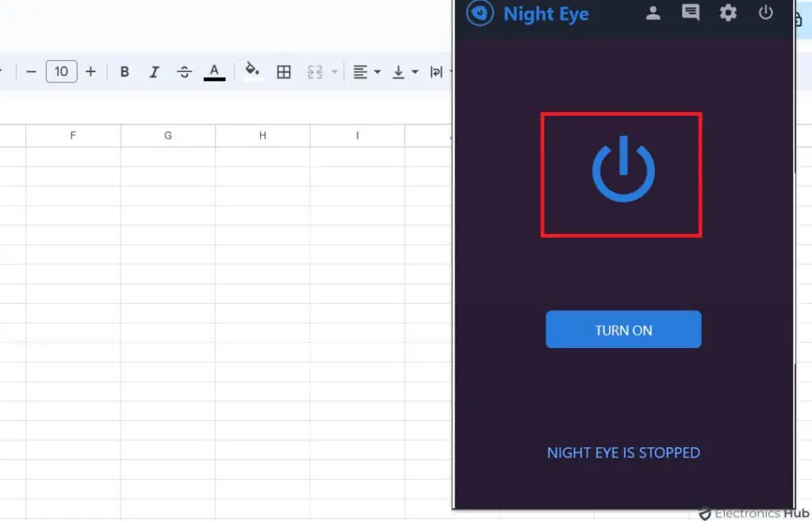Select column I header
This screenshot has height=521, width=812.
coord(358,136)
